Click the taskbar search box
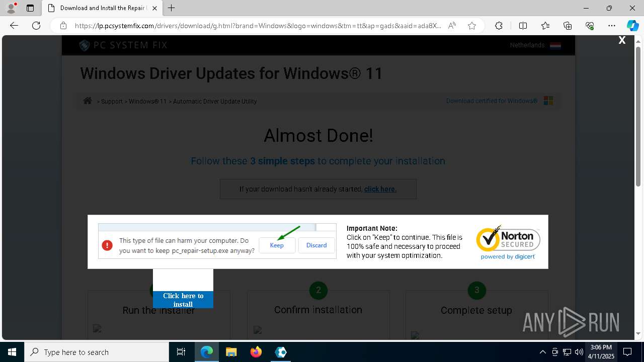 coord(97,352)
